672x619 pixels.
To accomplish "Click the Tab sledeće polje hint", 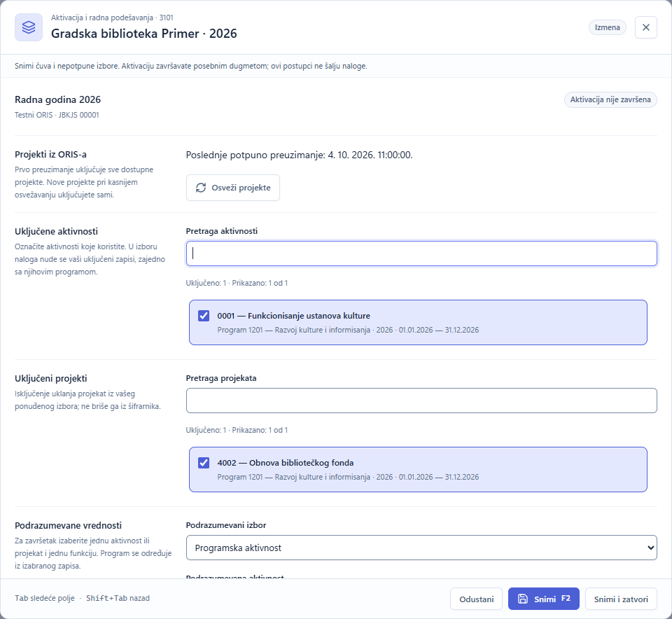I will pos(45,599).
